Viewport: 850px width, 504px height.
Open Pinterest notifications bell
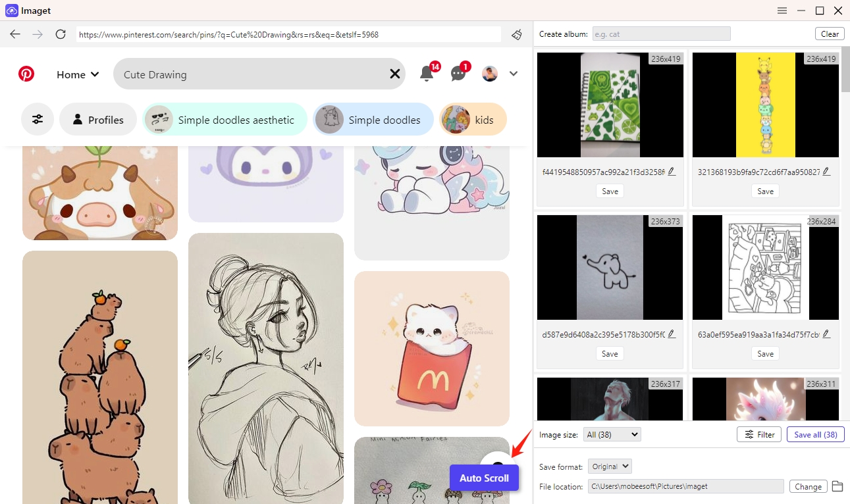[426, 74]
